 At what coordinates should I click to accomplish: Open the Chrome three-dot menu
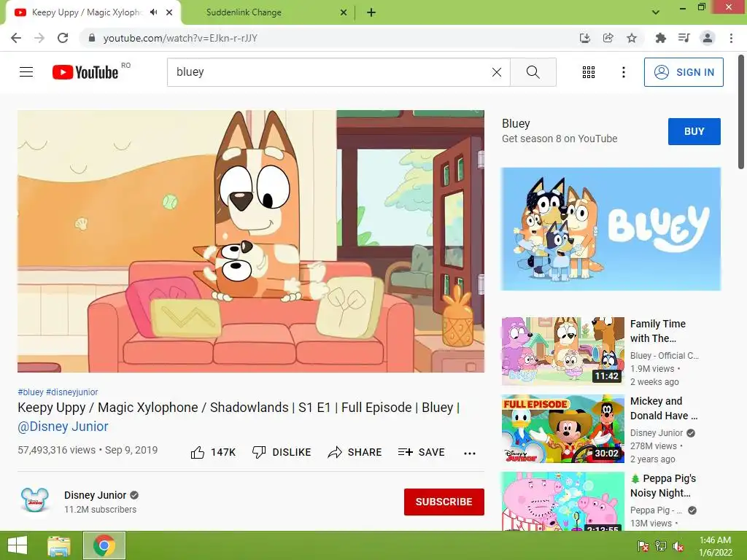pos(731,38)
